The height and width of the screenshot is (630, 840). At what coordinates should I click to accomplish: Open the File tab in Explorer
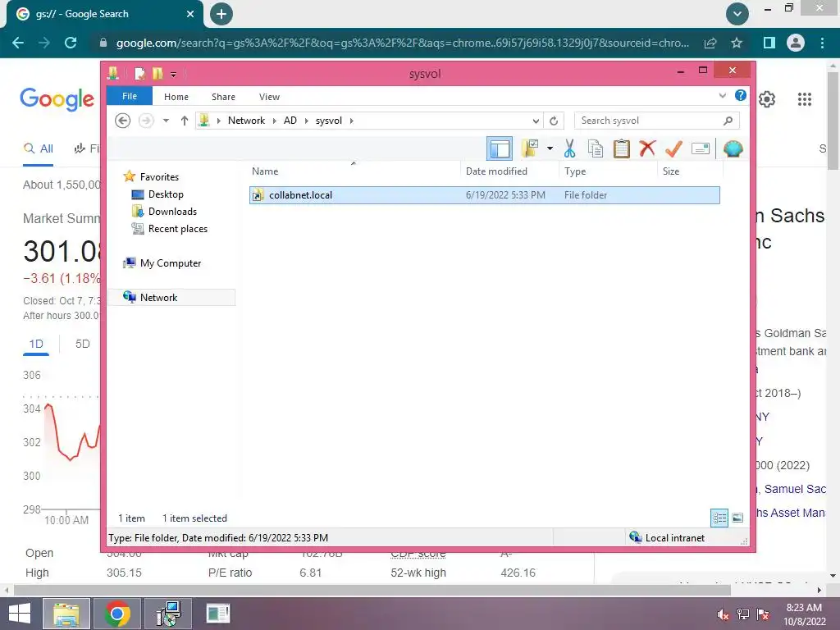point(130,96)
